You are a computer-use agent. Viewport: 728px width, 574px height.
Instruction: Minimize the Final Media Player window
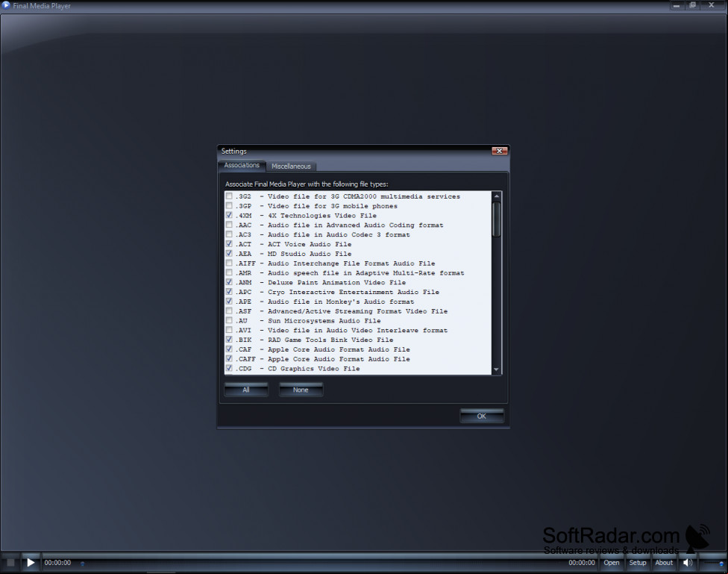pos(677,5)
